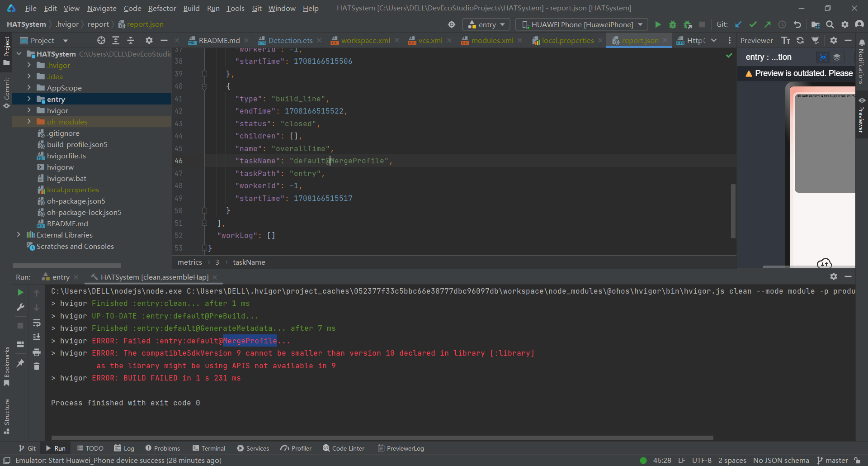Open IDE settings gear in main toolbar
This screenshot has height=466, width=868.
(x=845, y=24)
